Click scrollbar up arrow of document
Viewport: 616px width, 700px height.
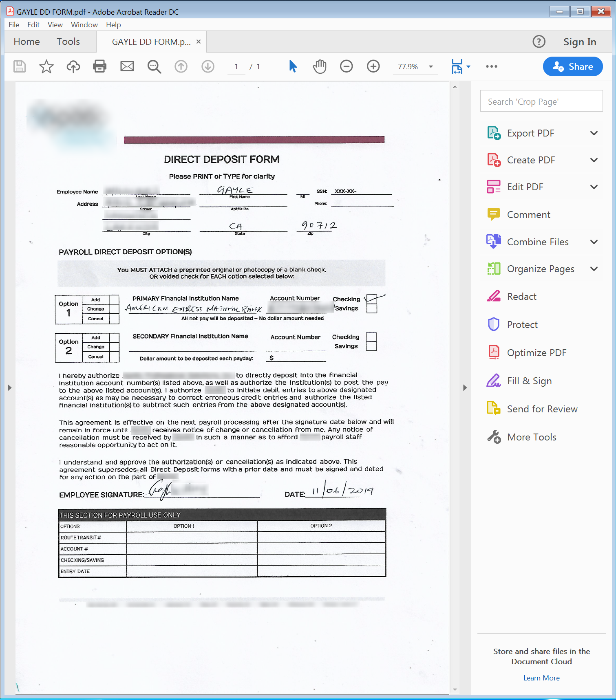455,86
